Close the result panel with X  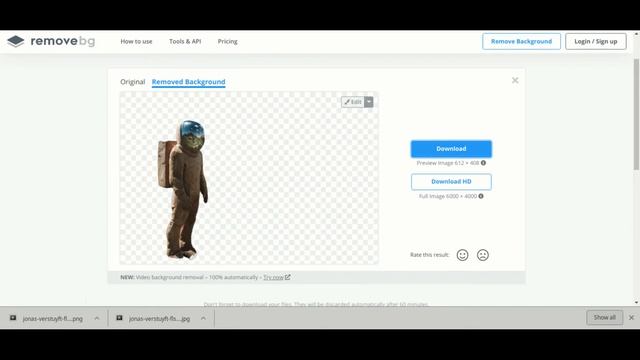click(515, 80)
